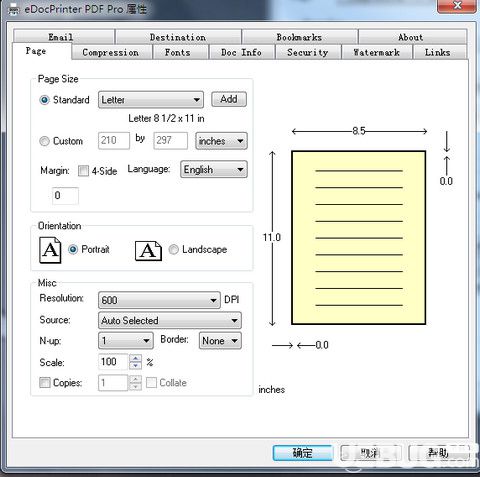480x477 pixels.
Task: Expand the Language dropdown showing English
Action: pyautogui.click(x=214, y=169)
